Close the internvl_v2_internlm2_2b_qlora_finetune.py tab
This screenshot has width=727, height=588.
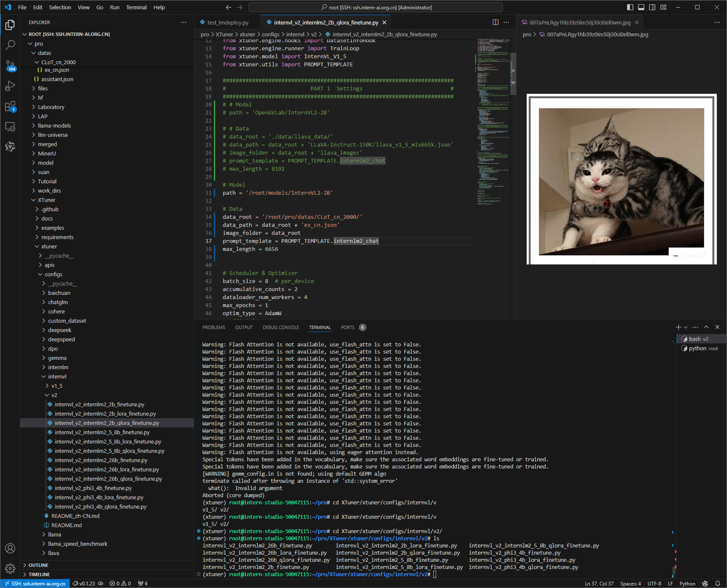[384, 22]
